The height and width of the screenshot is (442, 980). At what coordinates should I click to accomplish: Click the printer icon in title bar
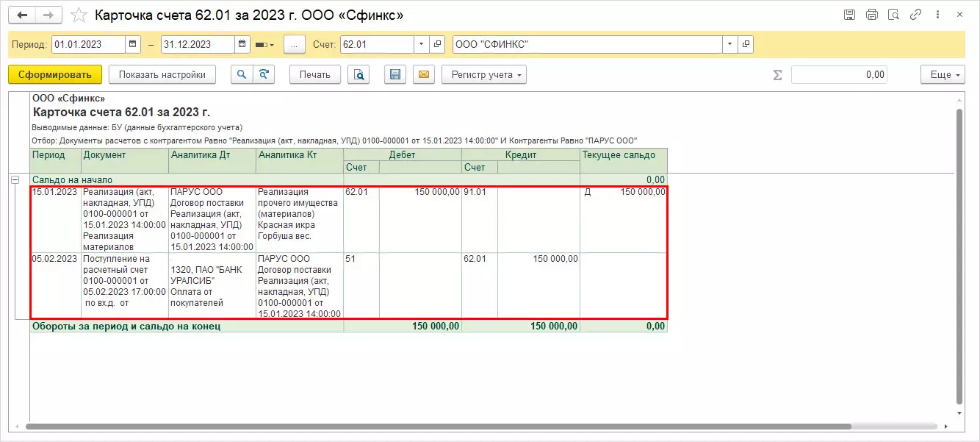872,15
